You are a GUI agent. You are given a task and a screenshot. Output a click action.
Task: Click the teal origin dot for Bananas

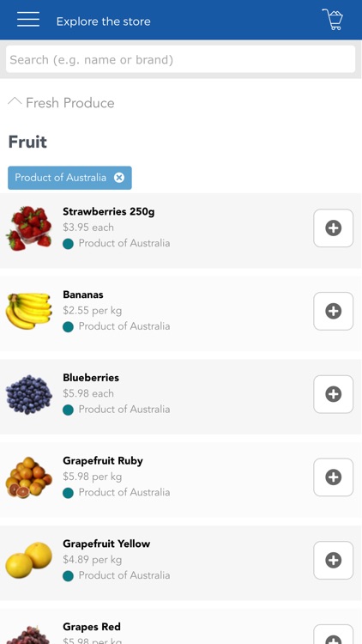[x=68, y=327]
